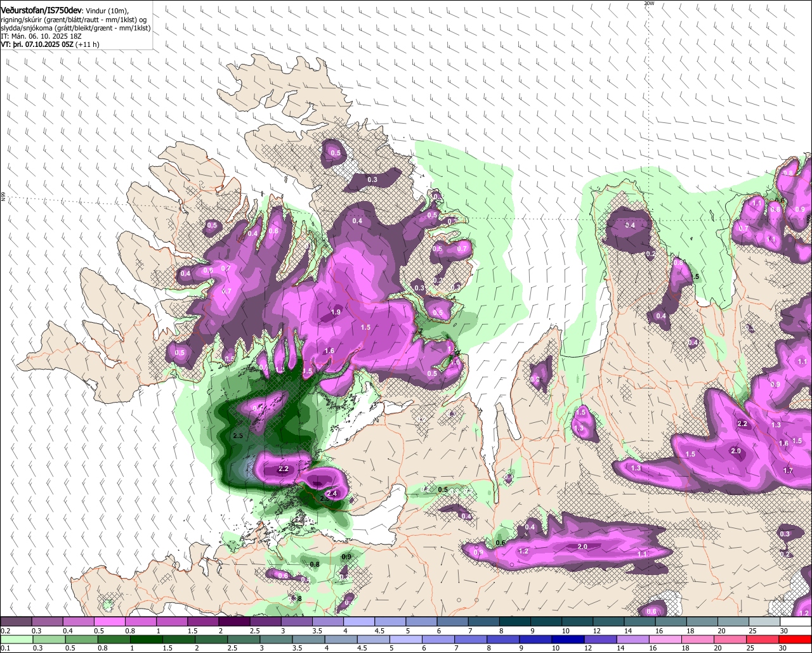Click the '20W' longitude label

[648, 3]
